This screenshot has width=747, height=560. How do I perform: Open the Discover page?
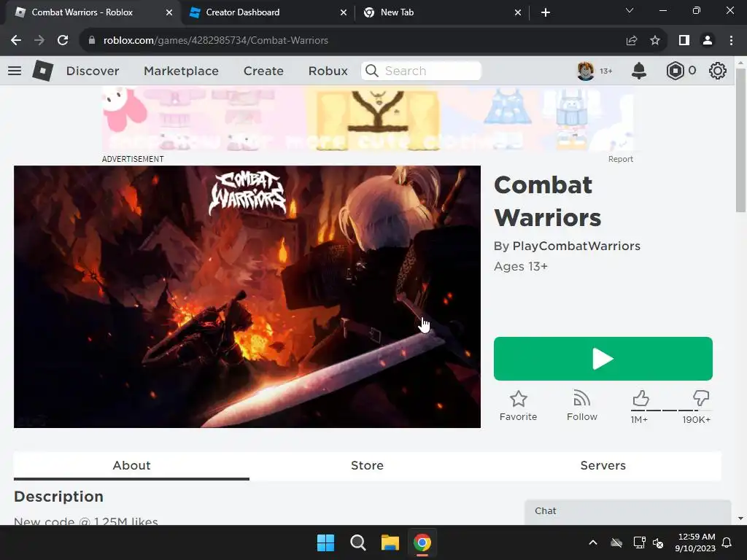[93, 71]
